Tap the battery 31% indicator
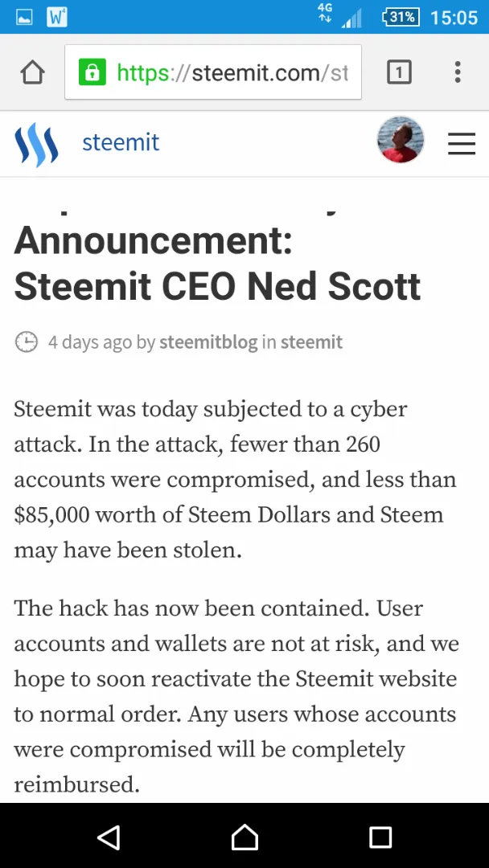 tap(401, 17)
